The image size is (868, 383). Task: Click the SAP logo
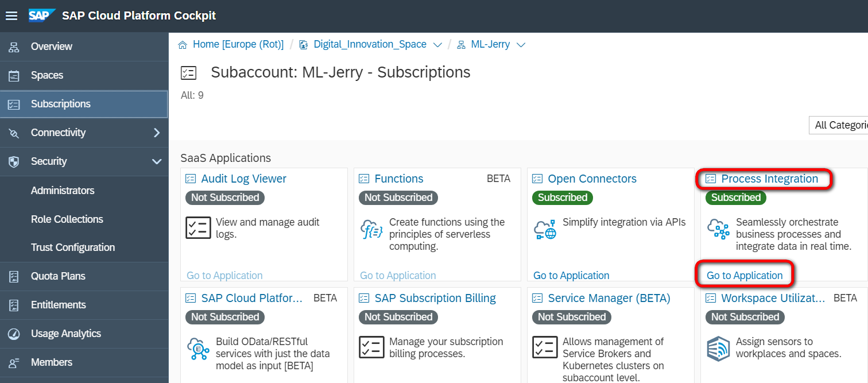point(42,16)
